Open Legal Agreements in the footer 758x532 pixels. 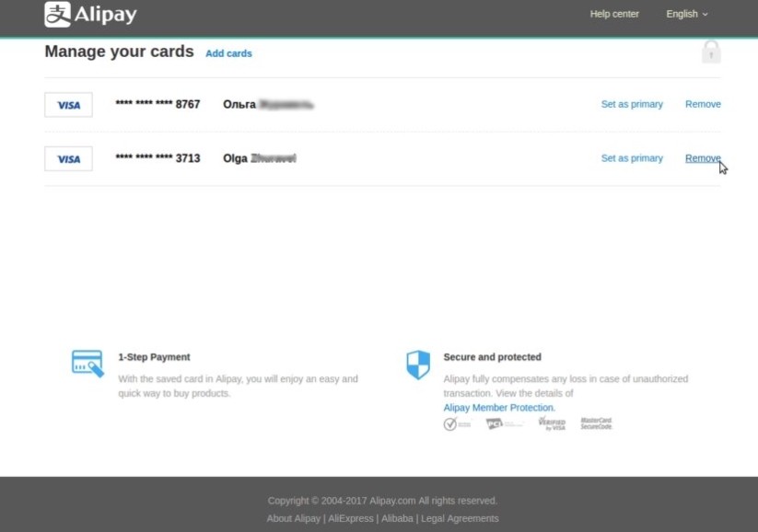tap(460, 518)
